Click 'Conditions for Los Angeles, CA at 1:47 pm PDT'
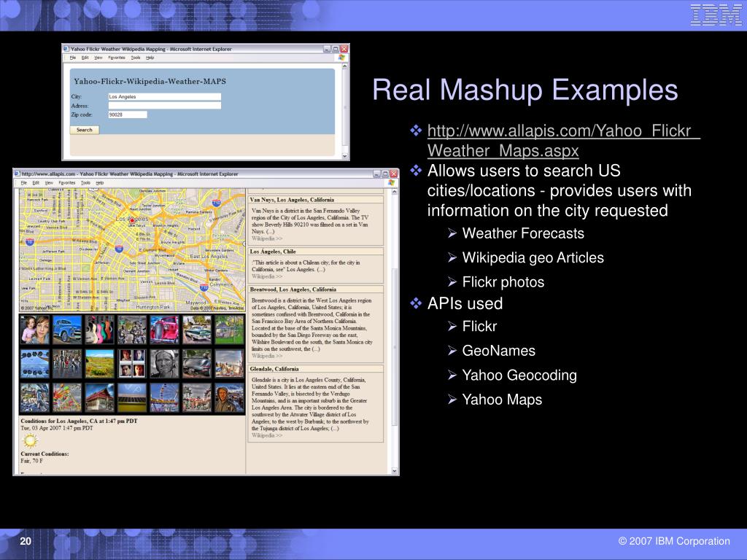The width and height of the screenshot is (747, 560). coord(79,421)
